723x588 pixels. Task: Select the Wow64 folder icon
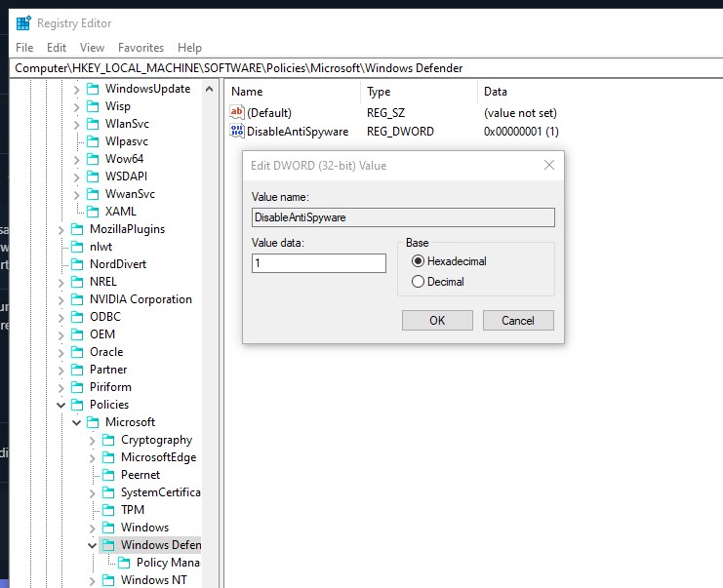pyautogui.click(x=93, y=159)
